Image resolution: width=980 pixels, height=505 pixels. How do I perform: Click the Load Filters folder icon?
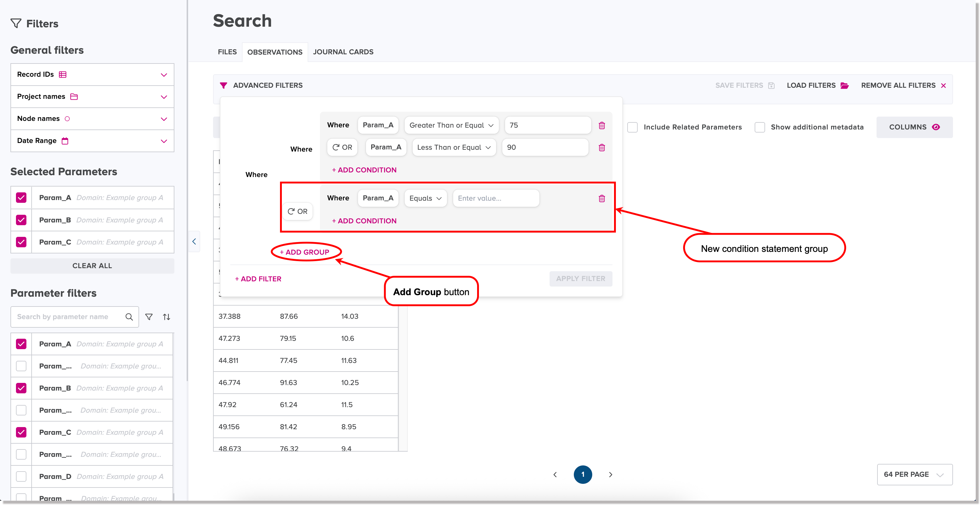coord(845,86)
